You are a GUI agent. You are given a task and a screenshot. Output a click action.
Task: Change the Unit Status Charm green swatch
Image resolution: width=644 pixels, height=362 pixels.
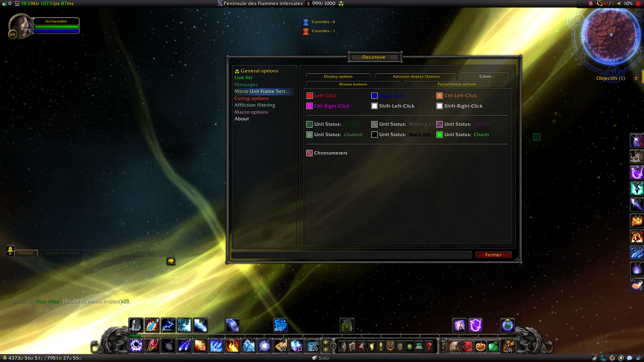(439, 135)
